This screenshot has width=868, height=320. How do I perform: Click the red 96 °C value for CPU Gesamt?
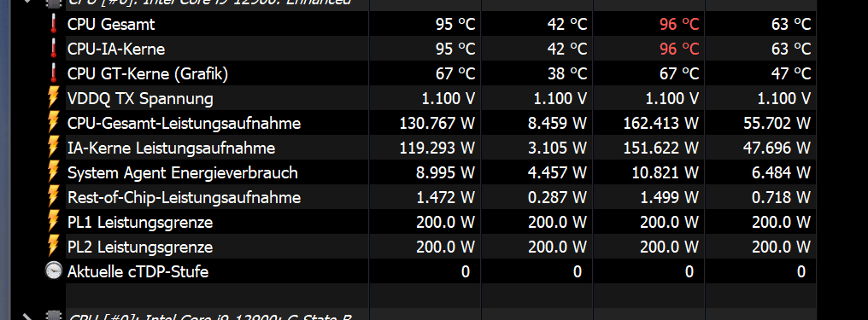click(x=679, y=24)
